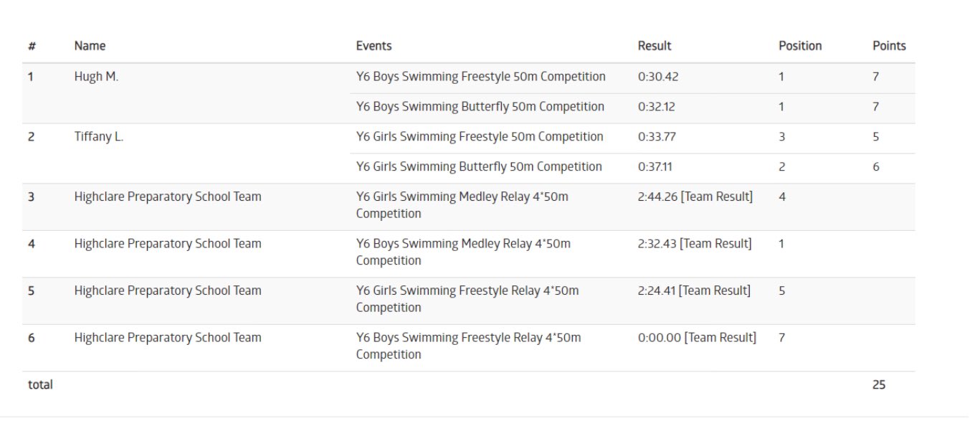Click the Points column header
Viewport: 980px width, 436px height.
(889, 46)
